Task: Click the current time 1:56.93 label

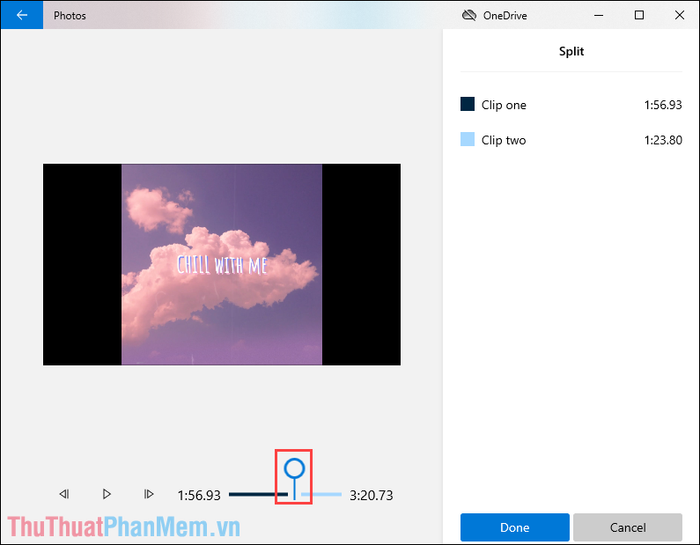Action: [x=199, y=495]
